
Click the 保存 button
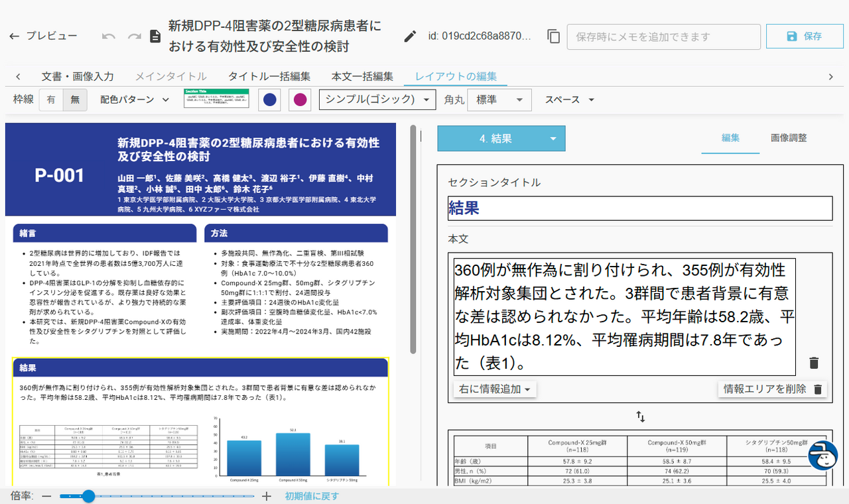point(804,36)
